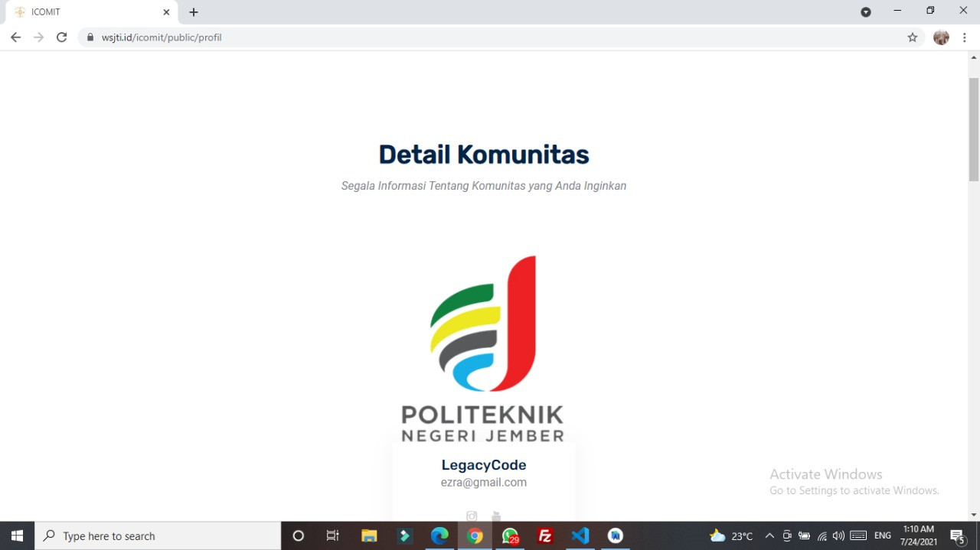Open WhatsApp from the taskbar
The height and width of the screenshot is (550, 980).
[x=510, y=535]
